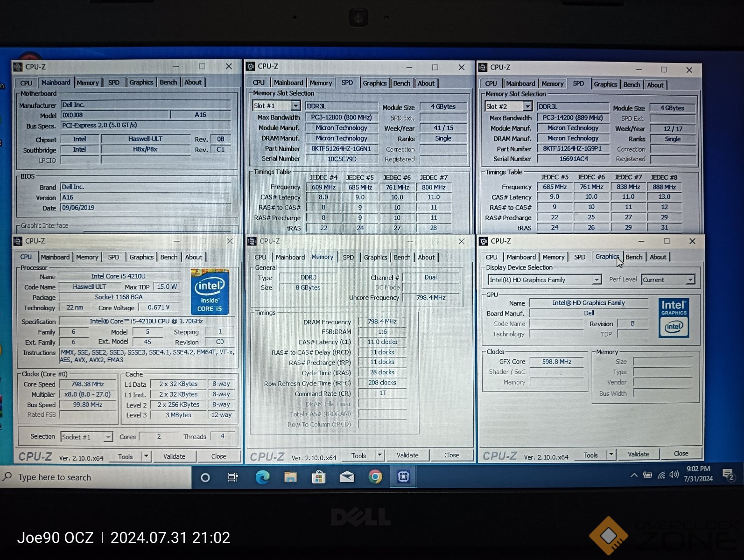Open SPD tab in Memory timings window
This screenshot has width=744, height=560.
(x=348, y=257)
